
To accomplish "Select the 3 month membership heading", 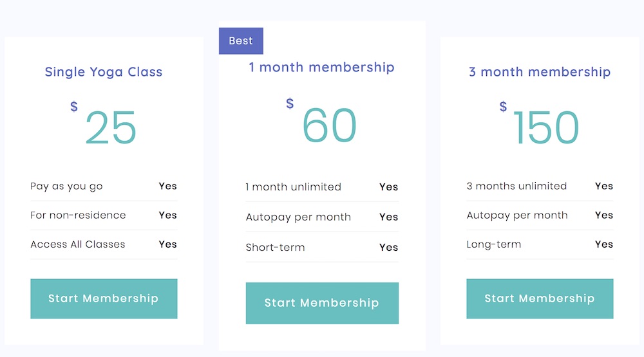I will coord(540,72).
